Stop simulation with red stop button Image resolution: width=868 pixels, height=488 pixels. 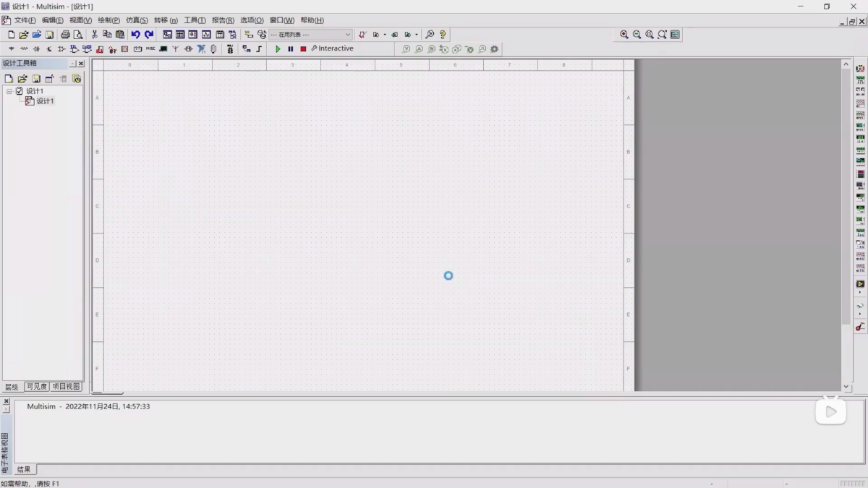[303, 49]
